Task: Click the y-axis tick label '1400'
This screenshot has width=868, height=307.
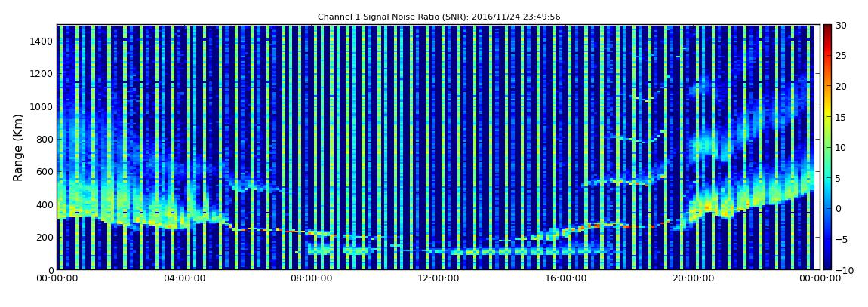Action: [x=42, y=41]
